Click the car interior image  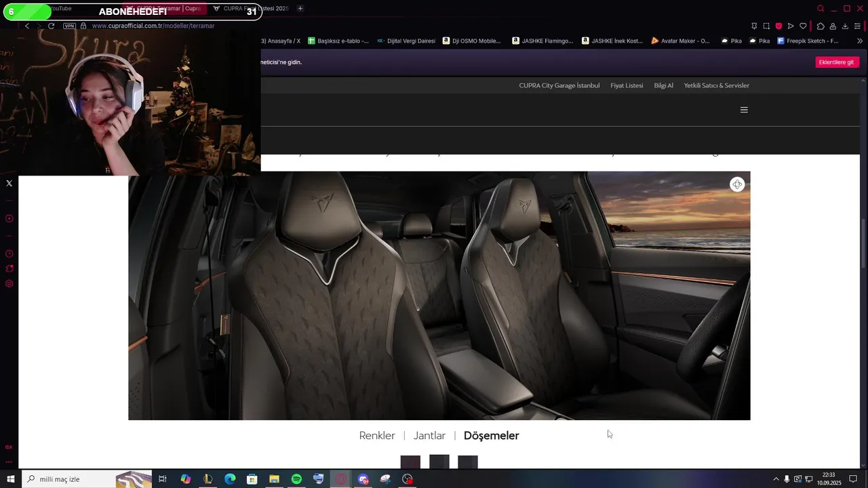(439, 296)
